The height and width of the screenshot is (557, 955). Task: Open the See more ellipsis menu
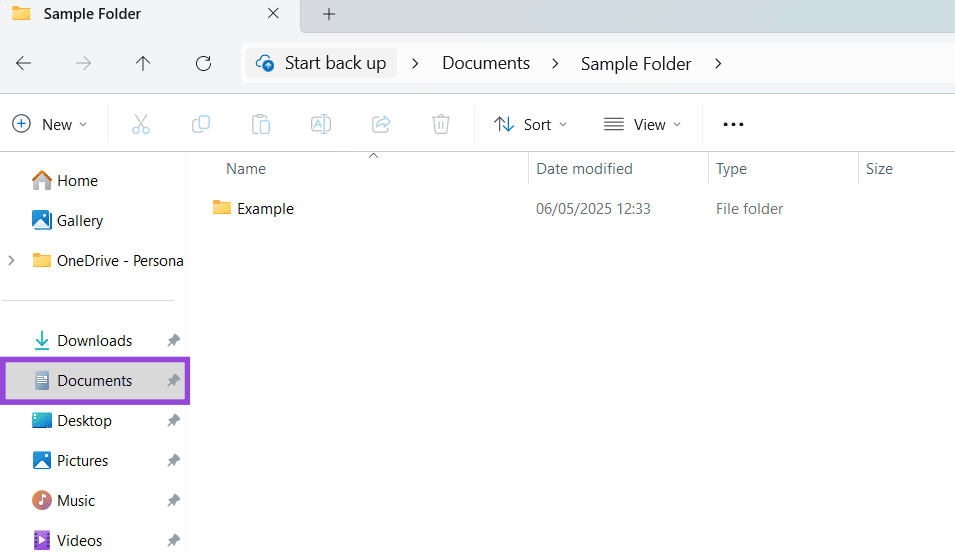733,124
